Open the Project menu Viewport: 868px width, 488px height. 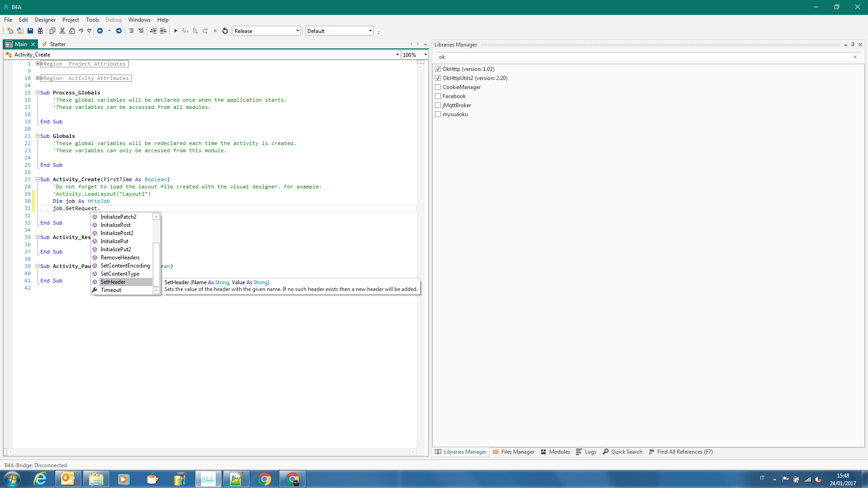coord(71,20)
